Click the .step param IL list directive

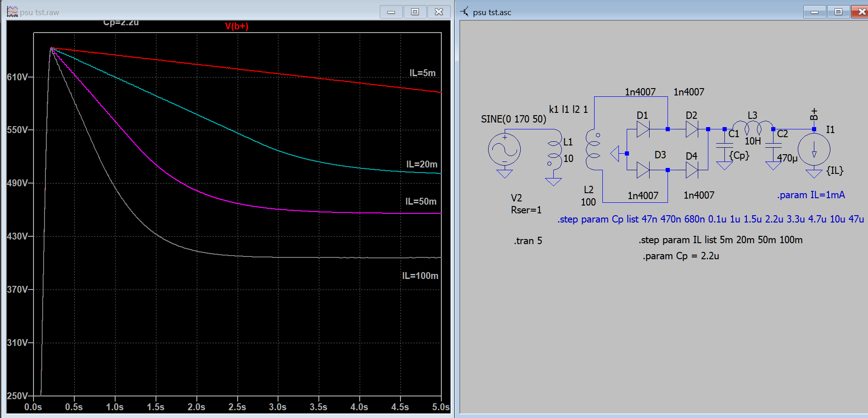click(x=721, y=240)
